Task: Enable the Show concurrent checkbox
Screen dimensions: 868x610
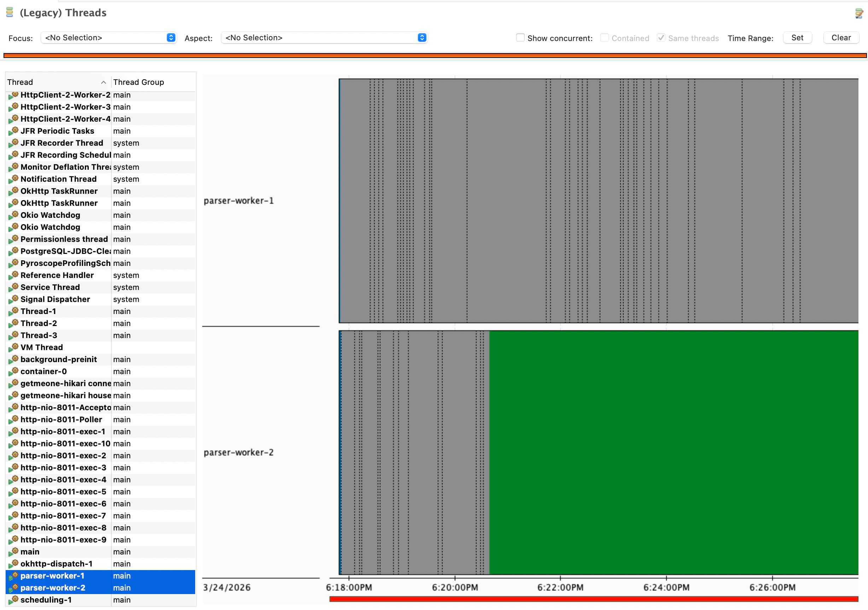Action: [x=520, y=38]
